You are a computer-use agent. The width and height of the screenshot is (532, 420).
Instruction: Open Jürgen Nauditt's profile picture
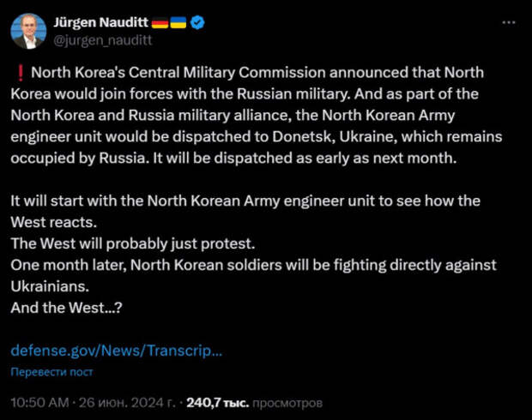pyautogui.click(x=29, y=29)
